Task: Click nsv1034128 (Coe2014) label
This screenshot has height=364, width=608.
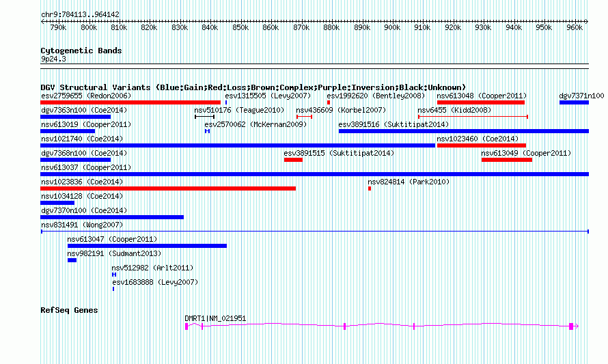Action: click(82, 196)
